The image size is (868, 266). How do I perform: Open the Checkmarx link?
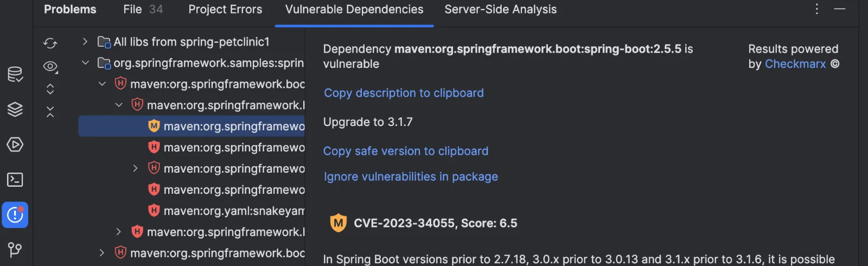(x=795, y=64)
